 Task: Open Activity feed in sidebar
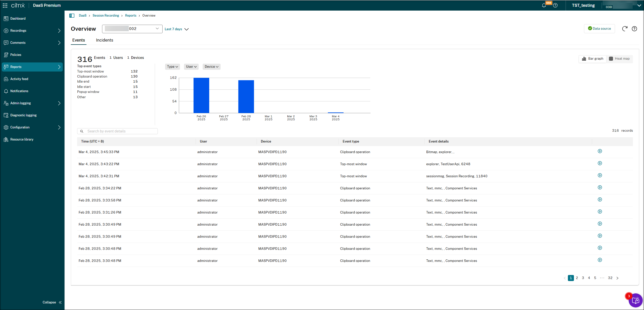coord(19,79)
